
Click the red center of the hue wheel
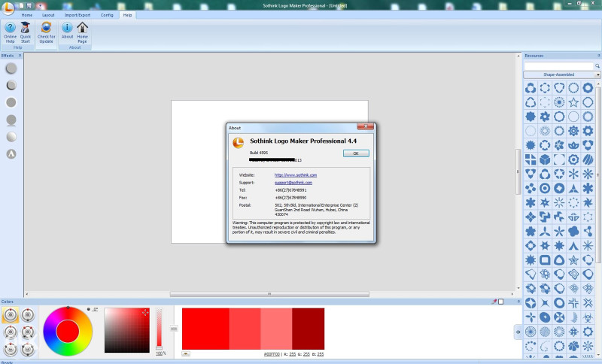[68, 332]
